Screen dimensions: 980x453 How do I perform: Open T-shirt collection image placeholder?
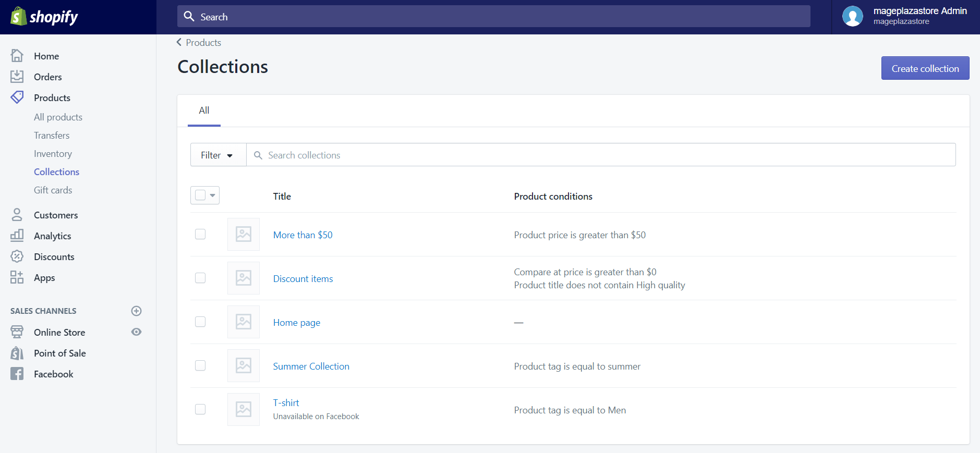(x=244, y=409)
